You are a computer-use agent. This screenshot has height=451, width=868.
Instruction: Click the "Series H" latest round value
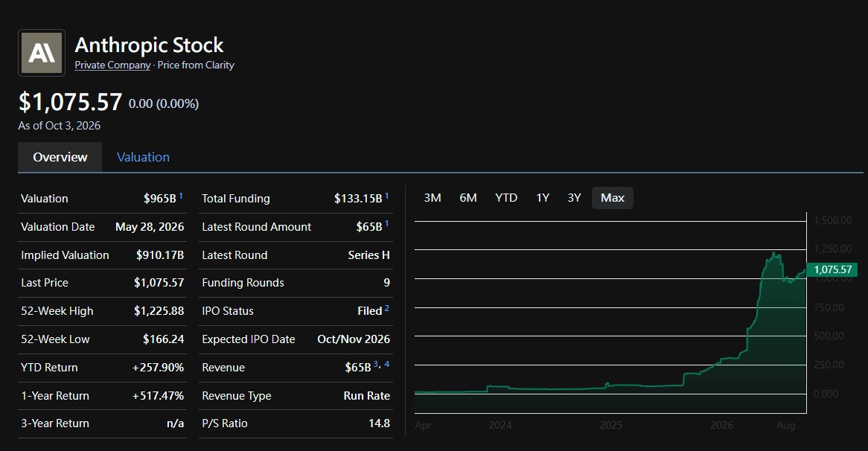(368, 255)
